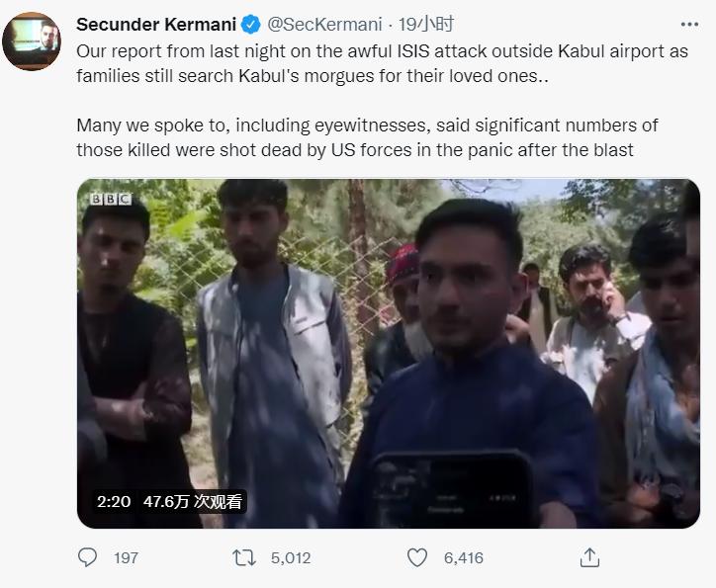The width and height of the screenshot is (716, 588).
Task: Click the BBC logo on the video
Action: tap(110, 199)
